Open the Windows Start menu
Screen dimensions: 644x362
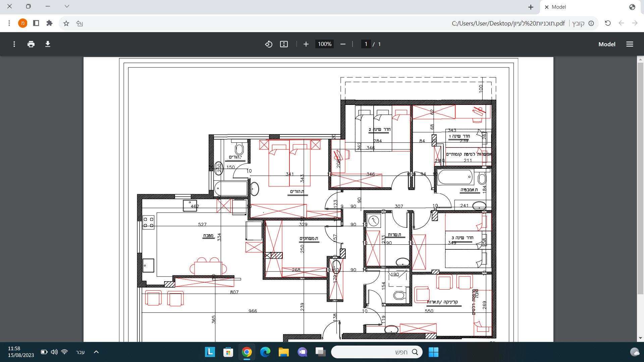tap(433, 352)
